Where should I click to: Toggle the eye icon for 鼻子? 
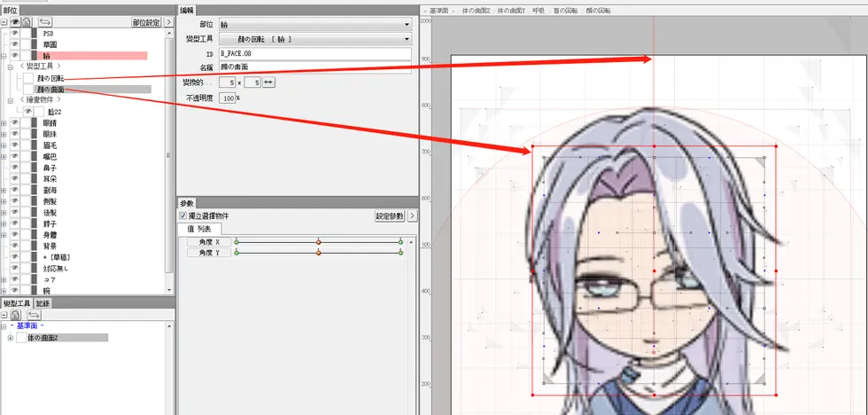tap(14, 168)
